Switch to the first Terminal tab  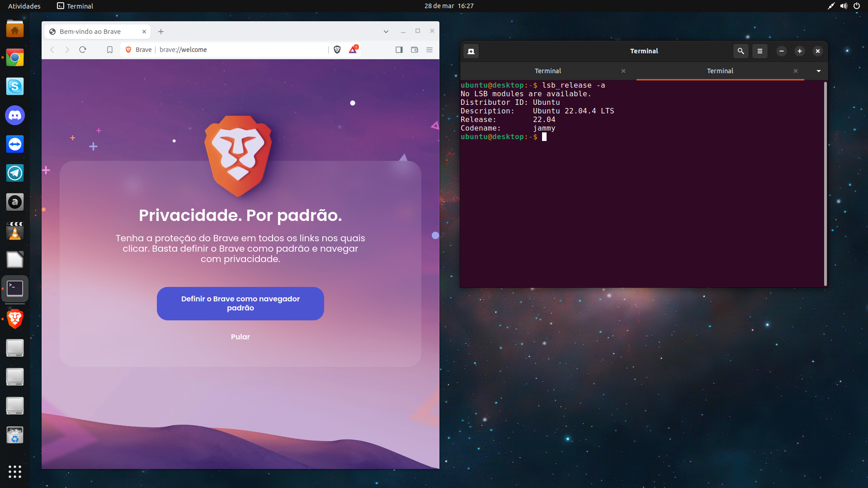[548, 71]
